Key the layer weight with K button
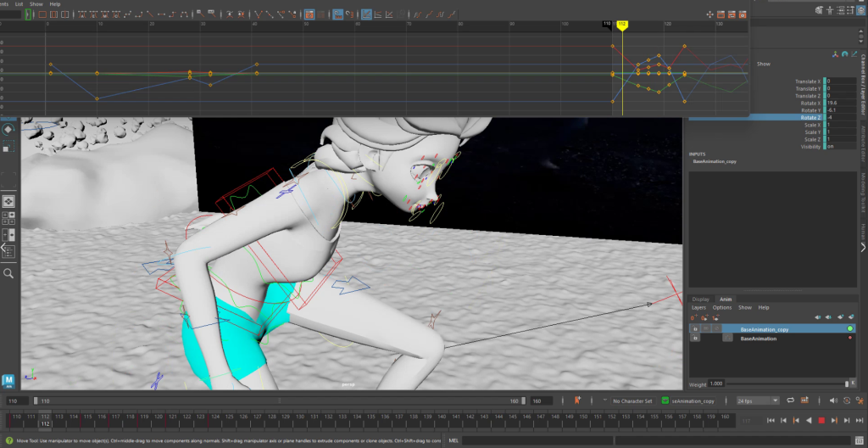Viewport: 868px width, 448px height. tap(853, 383)
